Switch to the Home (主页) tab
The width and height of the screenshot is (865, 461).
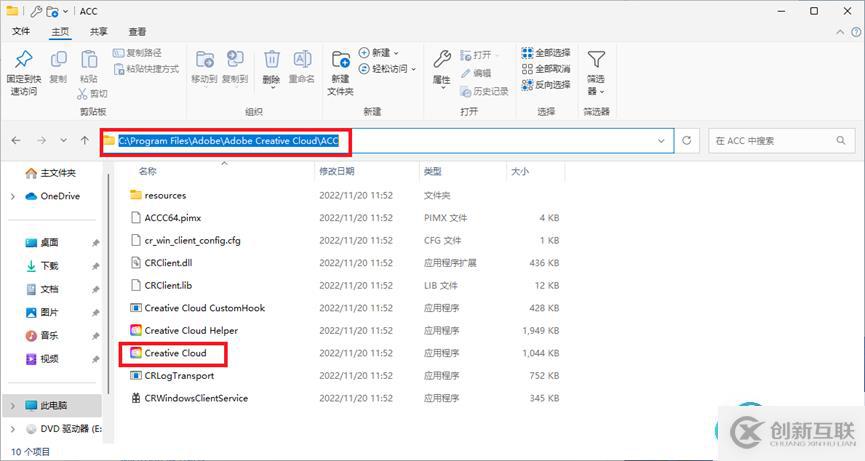point(60,31)
